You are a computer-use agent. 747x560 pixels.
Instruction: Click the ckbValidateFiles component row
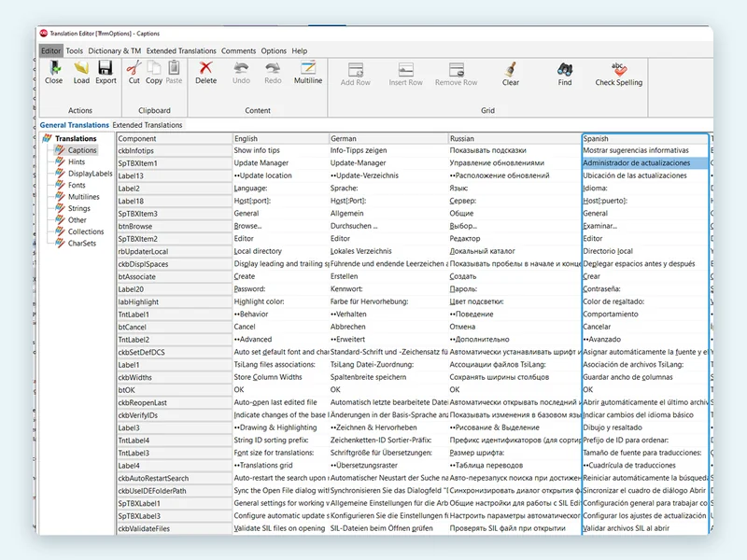175,528
